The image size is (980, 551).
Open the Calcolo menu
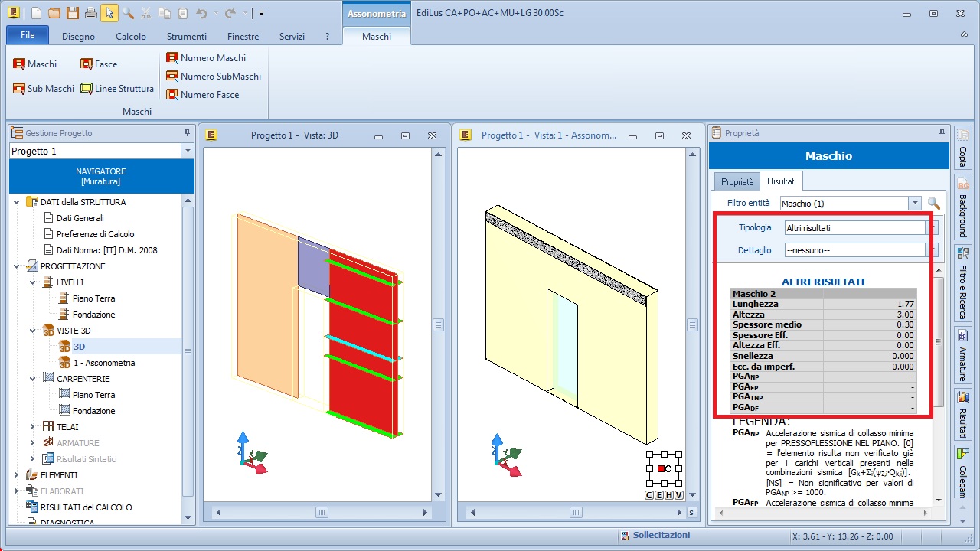[131, 36]
